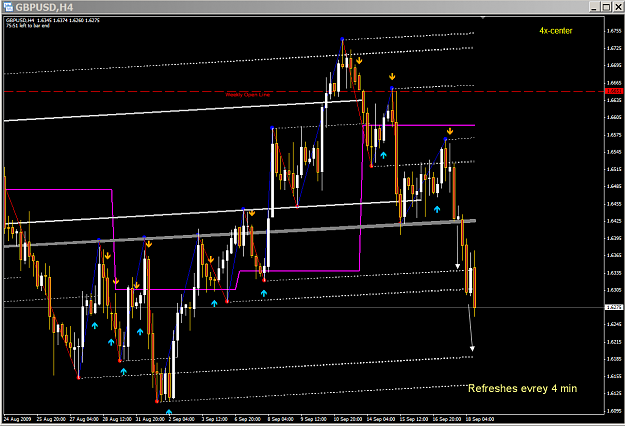
Task: Click the current price tag 1.6275
Action: coord(614,307)
